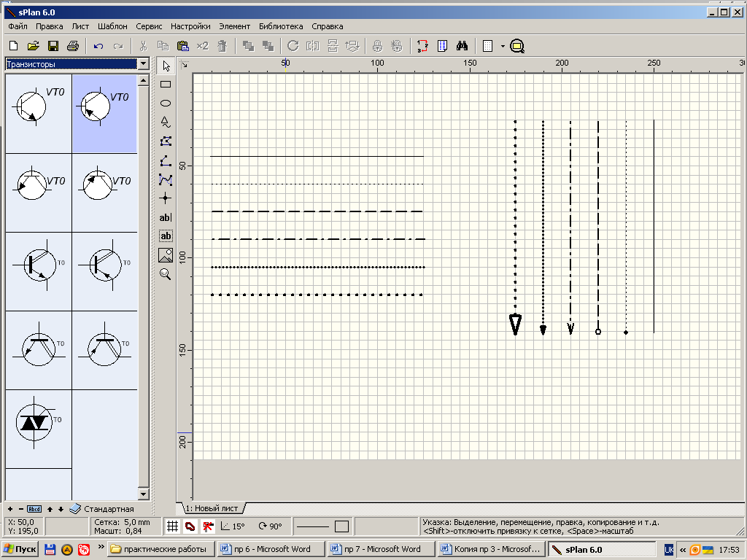The width and height of the screenshot is (747, 560).
Task: Open 'пр 6 - Microsoft Word' taskbar button
Action: pyautogui.click(x=269, y=549)
